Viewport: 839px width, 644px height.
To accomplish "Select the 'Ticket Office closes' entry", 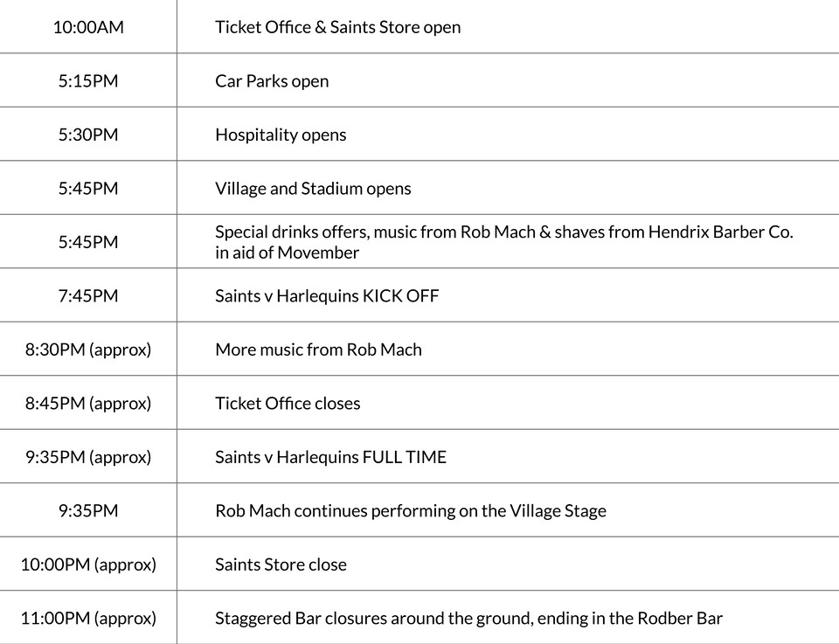I will (288, 404).
